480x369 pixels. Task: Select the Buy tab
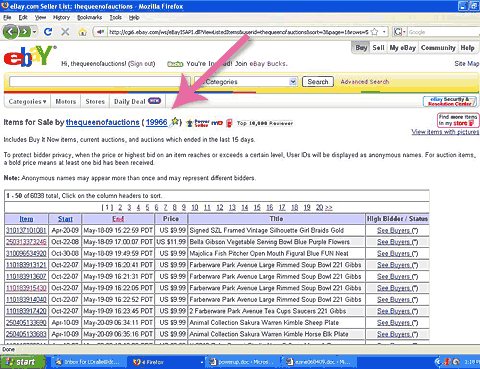361,48
